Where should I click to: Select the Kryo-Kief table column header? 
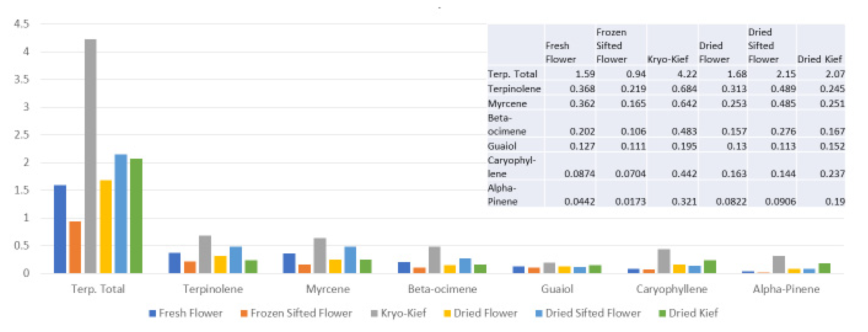(x=667, y=59)
